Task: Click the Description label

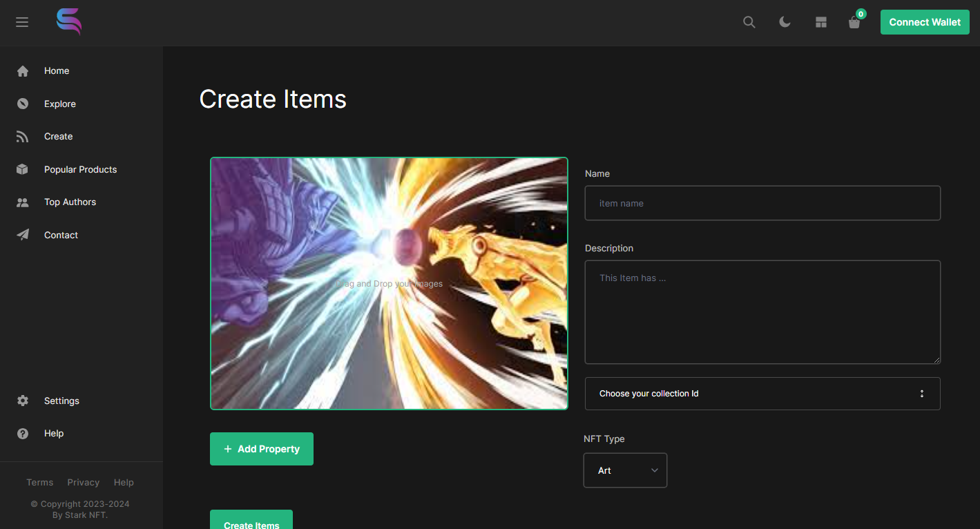Action: [x=609, y=249]
